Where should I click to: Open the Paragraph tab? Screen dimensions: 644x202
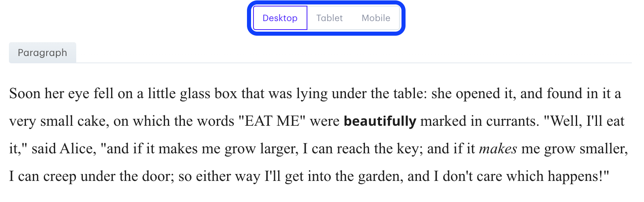click(x=43, y=53)
